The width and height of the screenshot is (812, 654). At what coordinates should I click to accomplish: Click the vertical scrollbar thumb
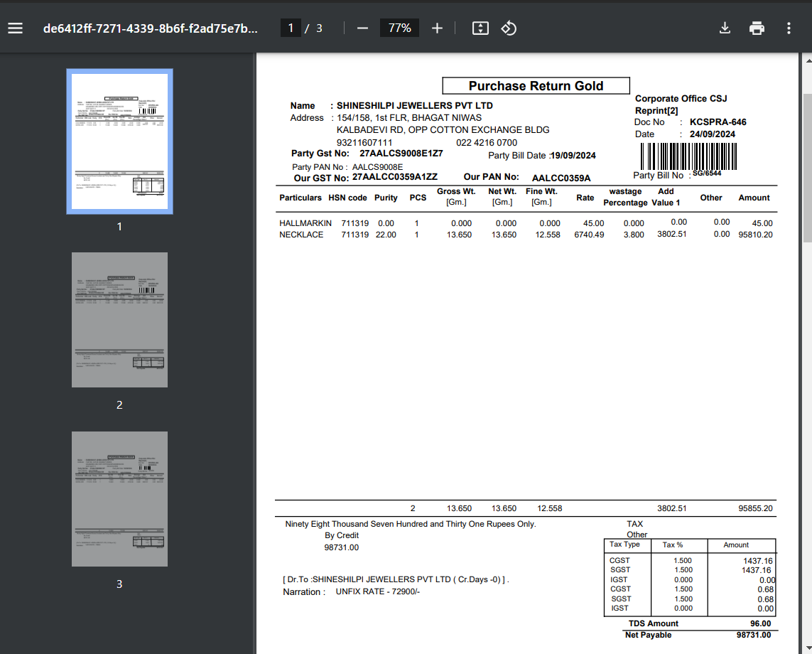click(807, 168)
